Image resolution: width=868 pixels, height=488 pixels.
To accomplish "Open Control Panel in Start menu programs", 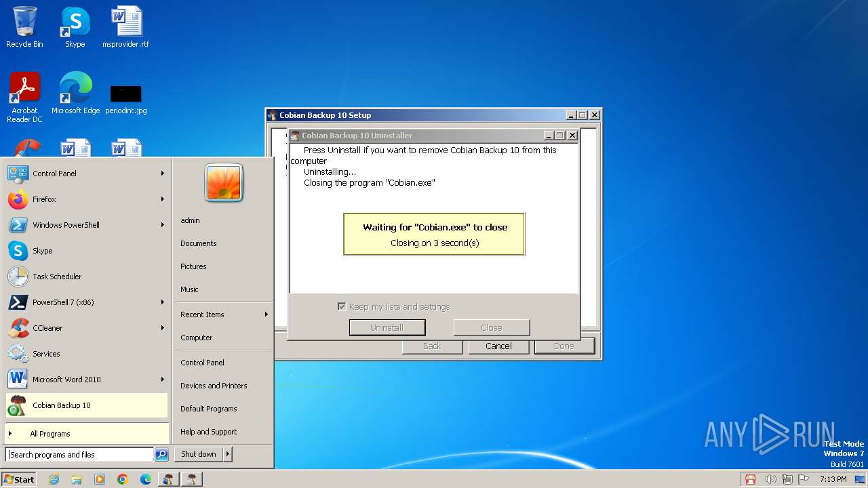I will click(x=87, y=174).
